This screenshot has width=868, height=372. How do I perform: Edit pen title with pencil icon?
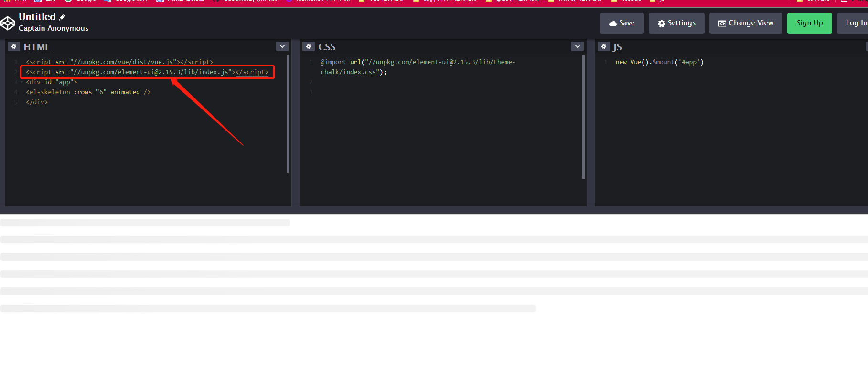click(x=62, y=17)
